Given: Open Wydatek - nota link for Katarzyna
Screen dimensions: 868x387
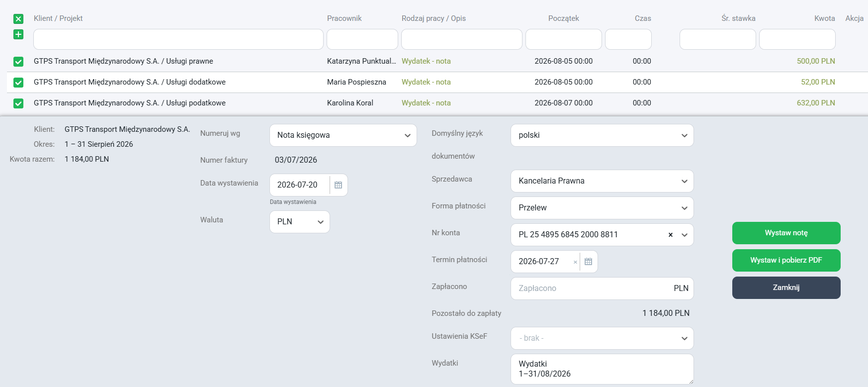Looking at the screenshot, I should coord(426,61).
